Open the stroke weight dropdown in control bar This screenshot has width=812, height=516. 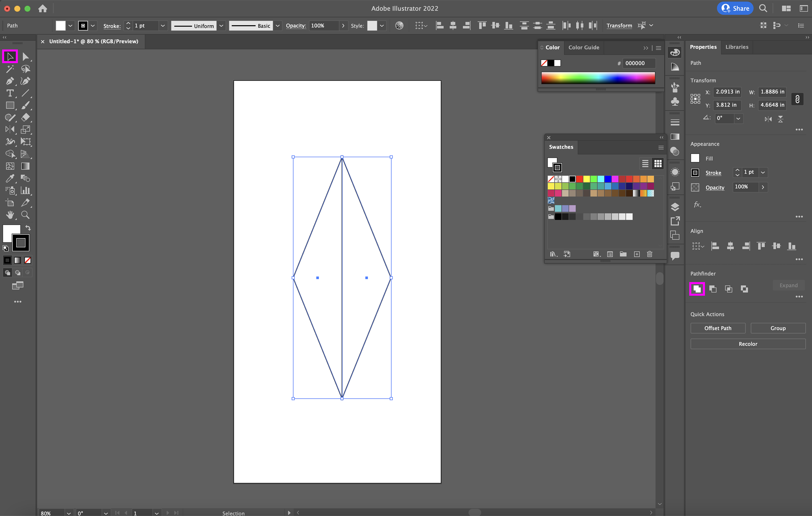163,26
